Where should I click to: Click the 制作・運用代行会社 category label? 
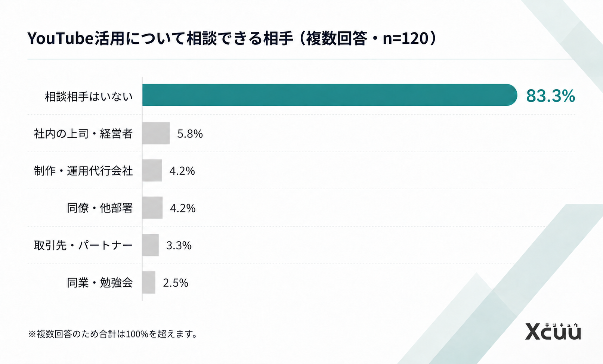pos(83,171)
